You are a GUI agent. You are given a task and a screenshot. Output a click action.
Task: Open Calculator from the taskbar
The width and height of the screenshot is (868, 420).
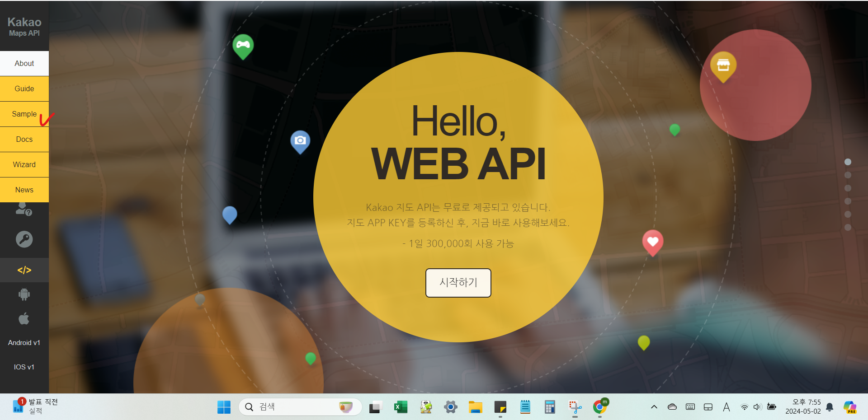(550, 407)
